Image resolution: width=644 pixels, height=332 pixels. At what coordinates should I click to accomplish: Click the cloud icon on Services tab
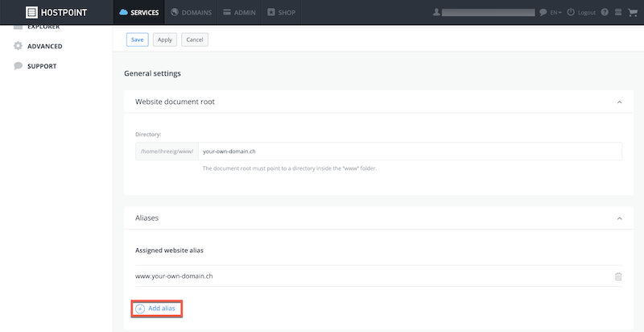[x=124, y=12]
